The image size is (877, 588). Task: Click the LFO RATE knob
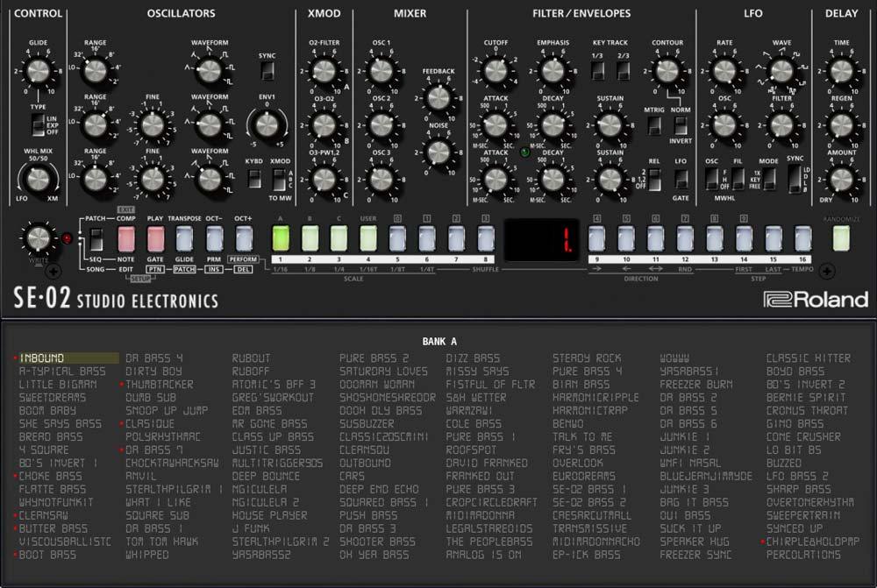pos(724,71)
